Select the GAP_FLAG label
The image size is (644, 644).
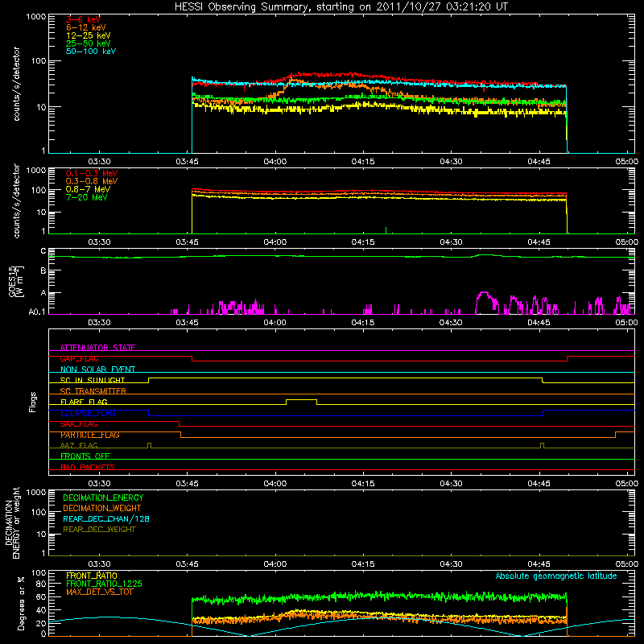[x=79, y=358]
